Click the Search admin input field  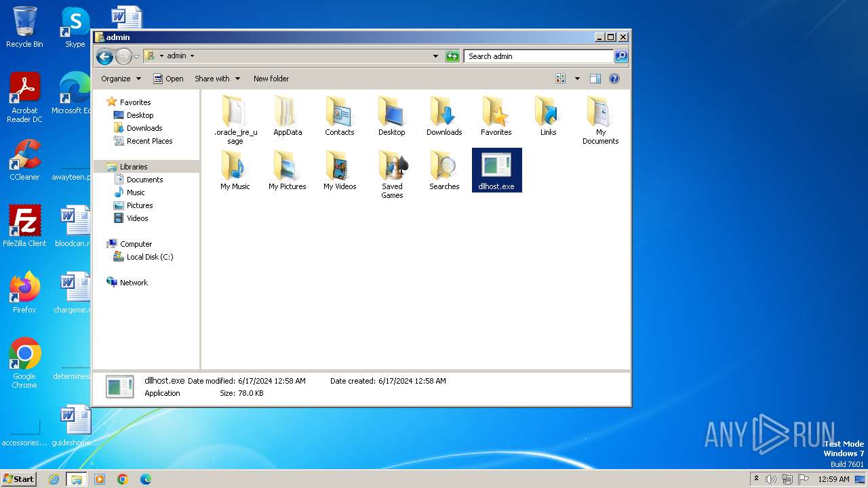click(x=539, y=56)
